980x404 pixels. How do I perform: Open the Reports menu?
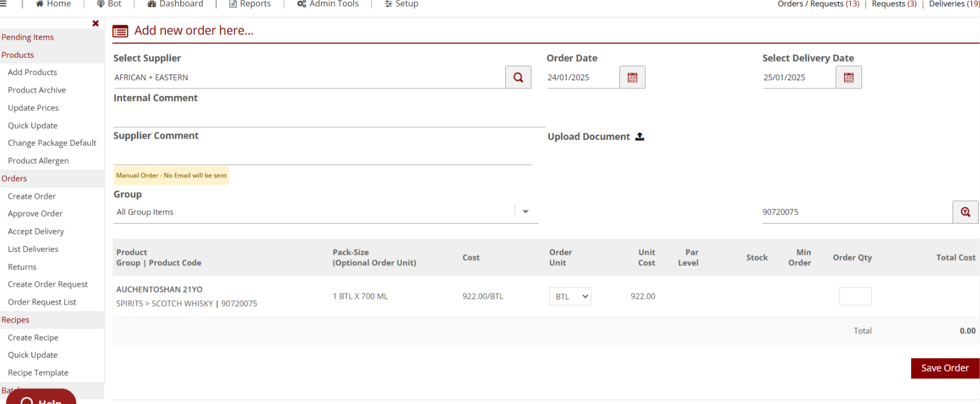point(250,4)
